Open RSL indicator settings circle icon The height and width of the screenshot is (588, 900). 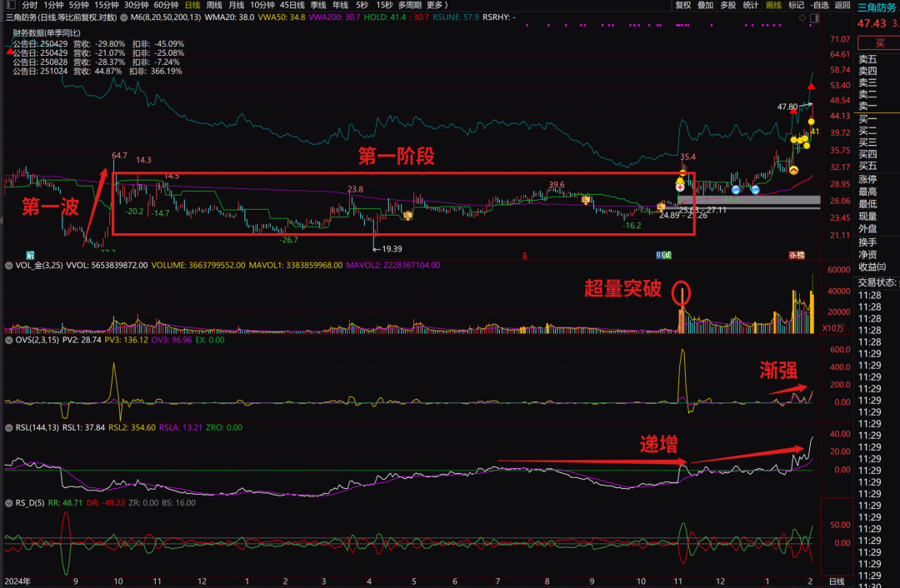(x=8, y=428)
